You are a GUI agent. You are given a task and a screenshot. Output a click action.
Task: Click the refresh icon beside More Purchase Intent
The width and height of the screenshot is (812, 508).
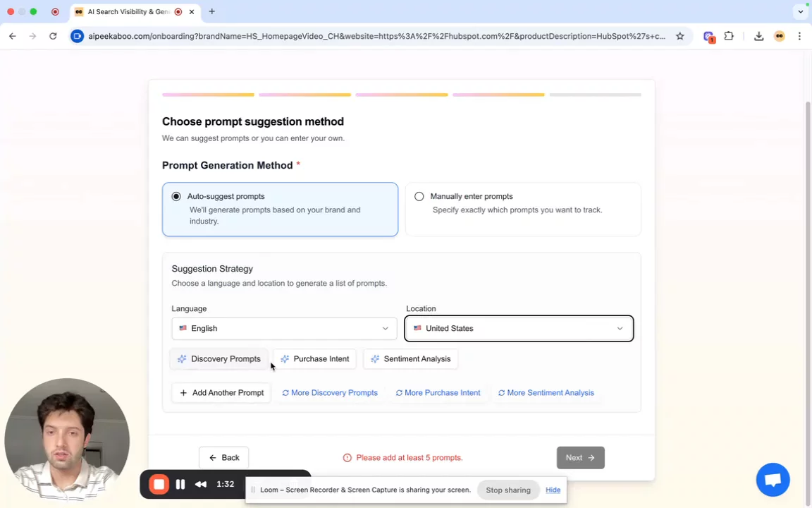coord(399,393)
